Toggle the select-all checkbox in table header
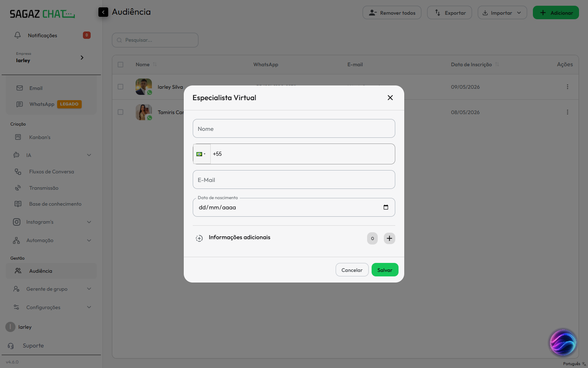 click(x=120, y=65)
